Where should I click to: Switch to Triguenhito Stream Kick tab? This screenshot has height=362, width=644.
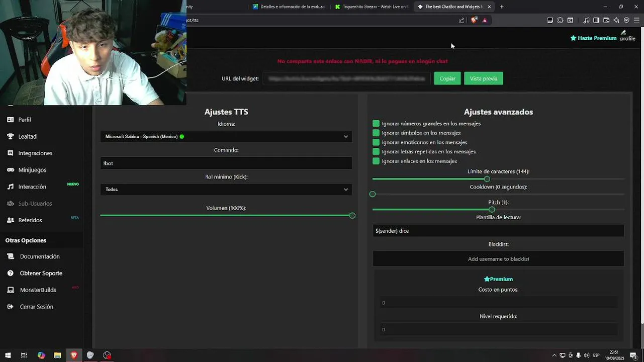pos(371,7)
